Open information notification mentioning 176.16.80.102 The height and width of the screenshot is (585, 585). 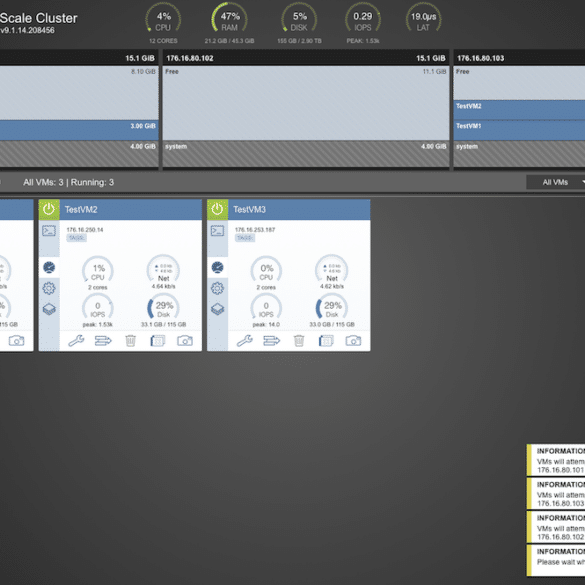tap(556, 527)
